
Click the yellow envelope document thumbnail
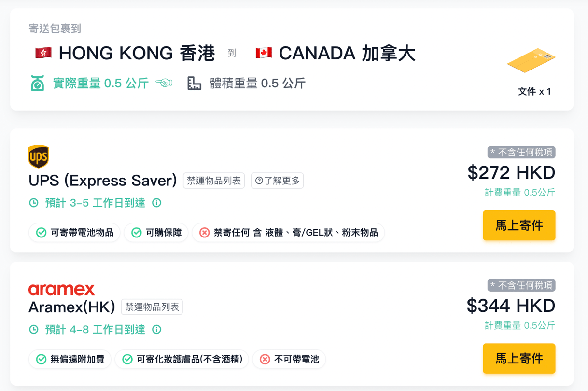(531, 60)
